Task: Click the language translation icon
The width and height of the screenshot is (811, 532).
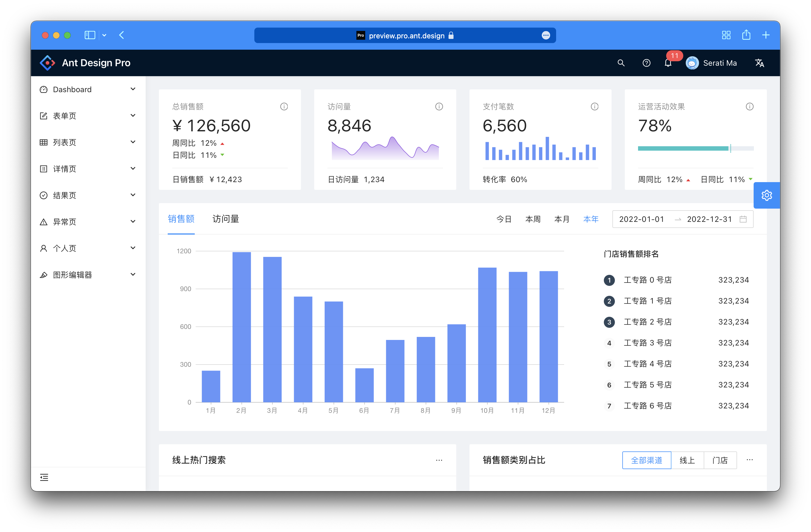Action: 759,63
